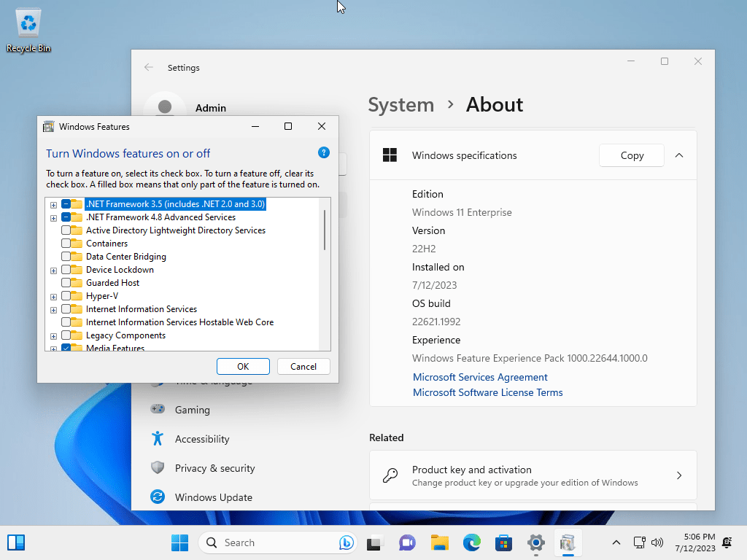Check the Data Center Bridging box
Screen dimensions: 747x560
click(x=66, y=256)
